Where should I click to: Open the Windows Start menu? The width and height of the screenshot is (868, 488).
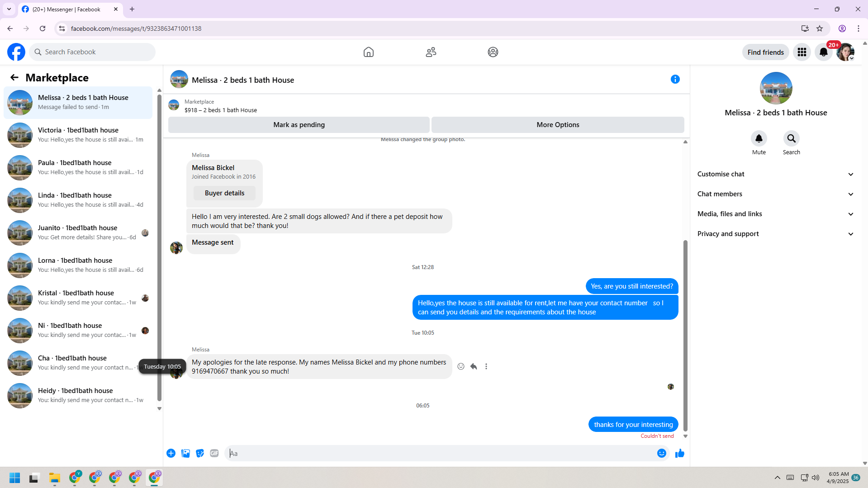(15, 478)
